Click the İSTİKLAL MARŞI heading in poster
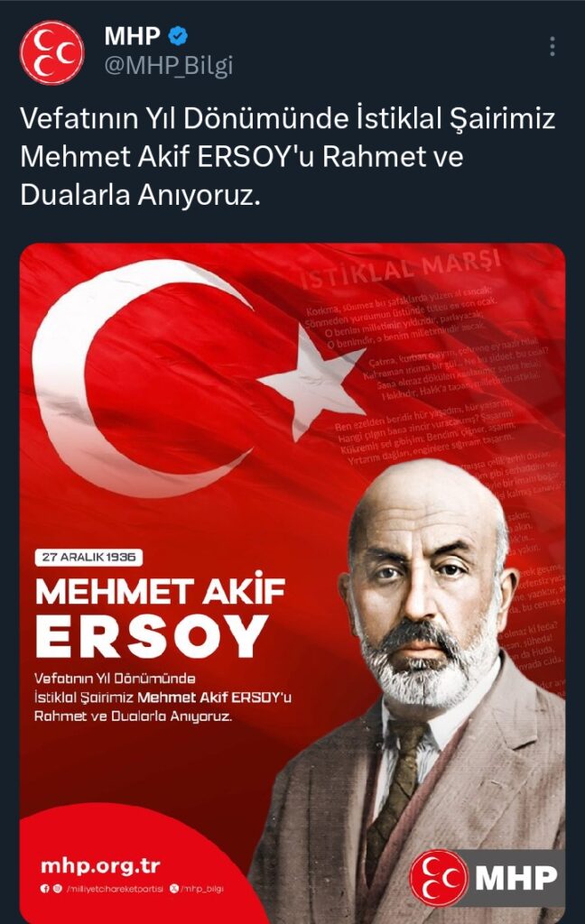Screen dimensions: 585x924 [x=401, y=268]
